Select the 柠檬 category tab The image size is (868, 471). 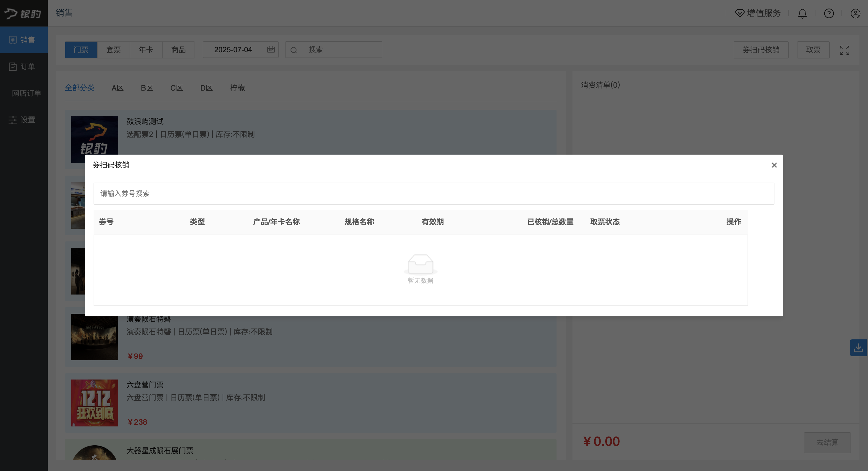[x=237, y=88]
